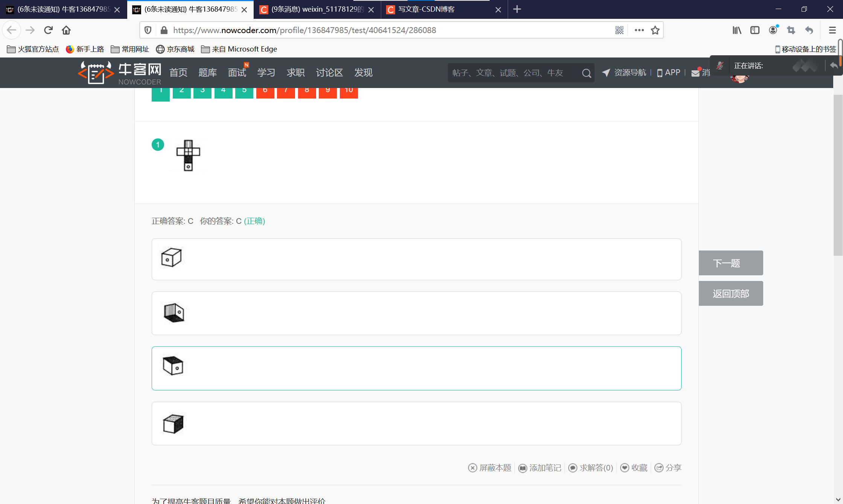Open the 学习 menu

[x=266, y=73]
